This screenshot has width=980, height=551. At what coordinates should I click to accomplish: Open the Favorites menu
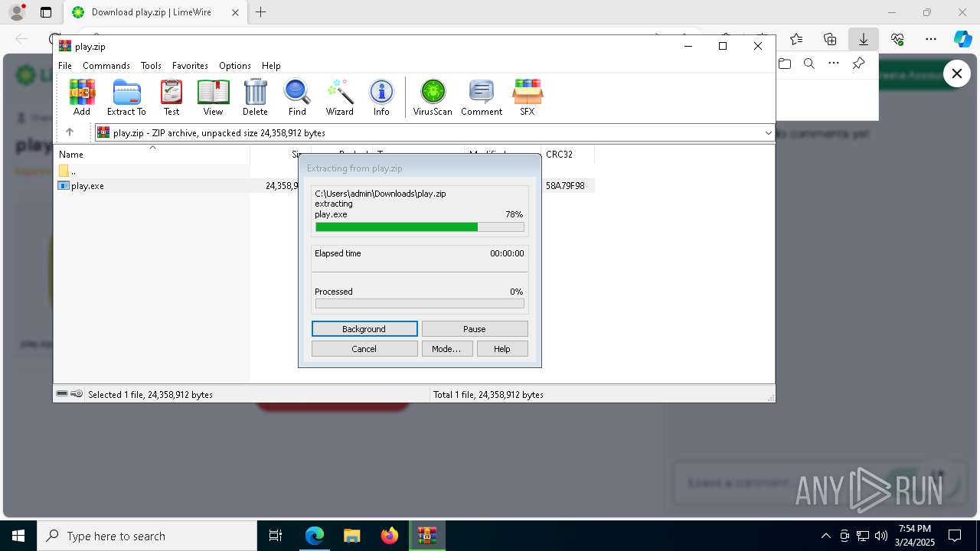coord(190,66)
